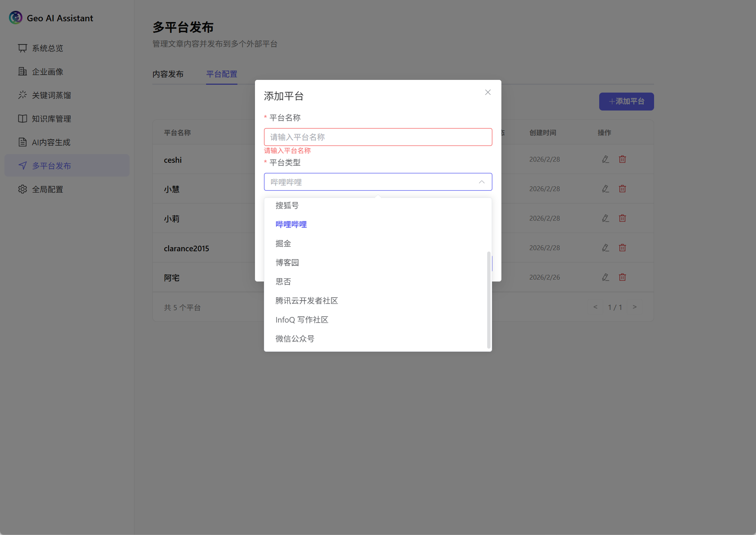The width and height of the screenshot is (756, 535).
Task: Click the 2026/2/26 date cell
Action: point(545,277)
